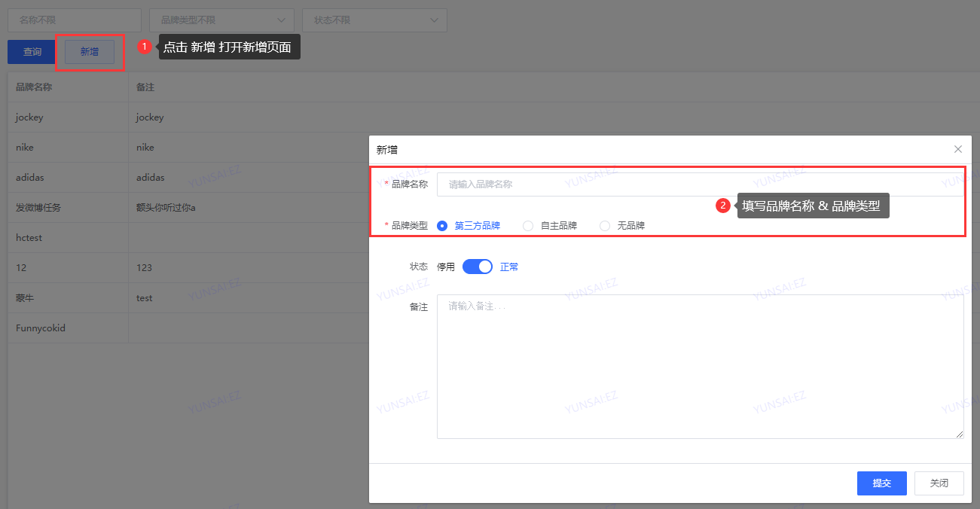980x509 pixels.
Task: Select the Funnycokid brand row
Action: click(x=41, y=328)
